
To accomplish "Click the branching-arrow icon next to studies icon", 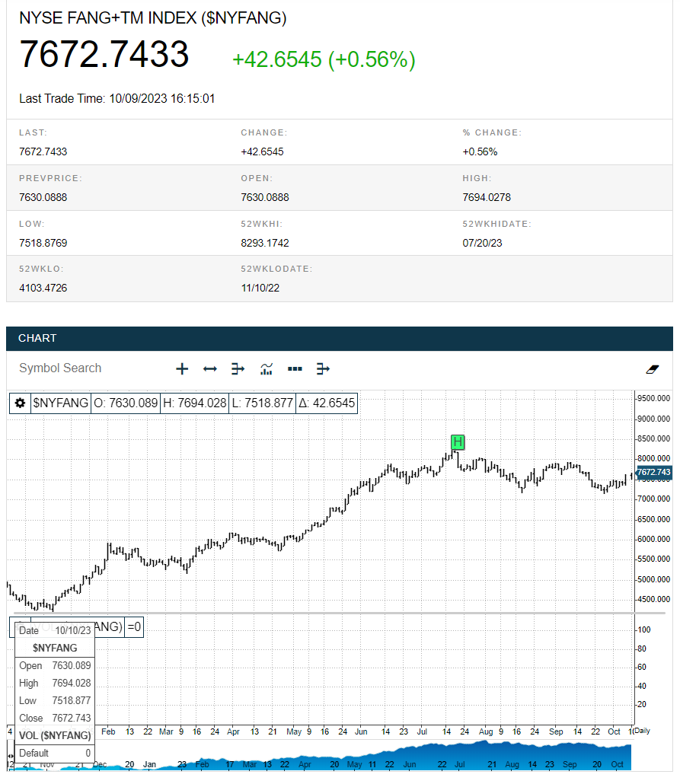I will pos(238,369).
